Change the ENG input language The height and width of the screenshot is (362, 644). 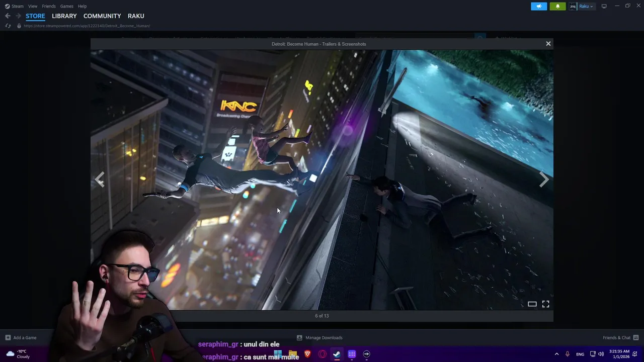pyautogui.click(x=580, y=354)
